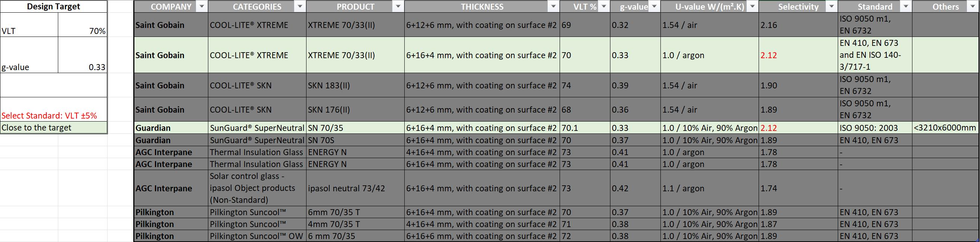Select the red 2.12 Selectivity cell in Guardian row
Screen dimensions: 980x242
798,128
